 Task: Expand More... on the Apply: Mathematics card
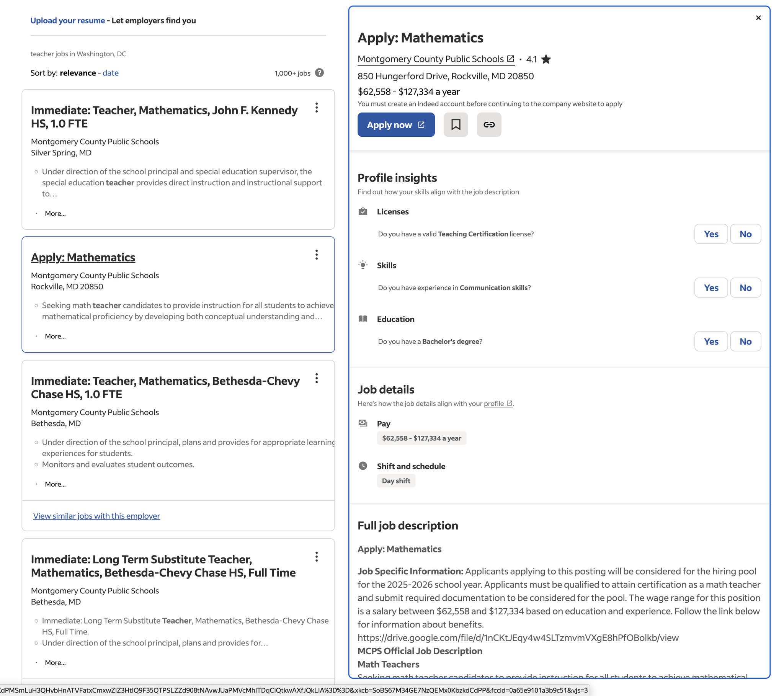[55, 337]
